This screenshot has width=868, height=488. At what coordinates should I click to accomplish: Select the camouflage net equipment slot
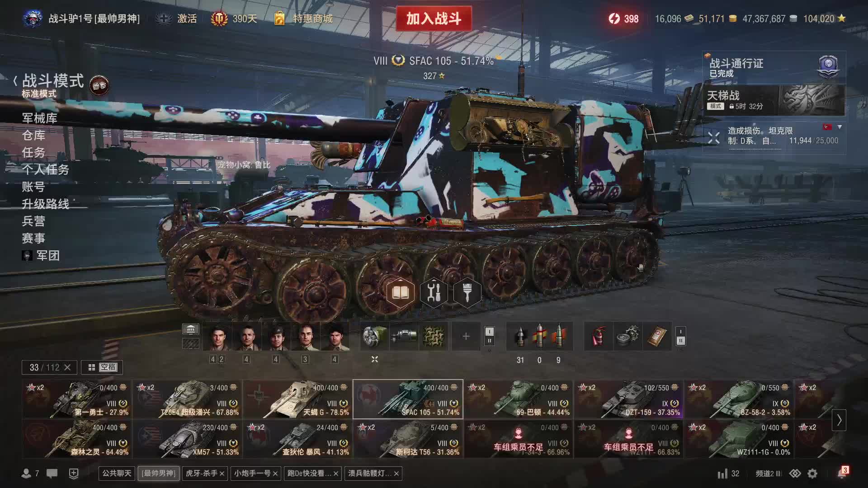click(433, 336)
